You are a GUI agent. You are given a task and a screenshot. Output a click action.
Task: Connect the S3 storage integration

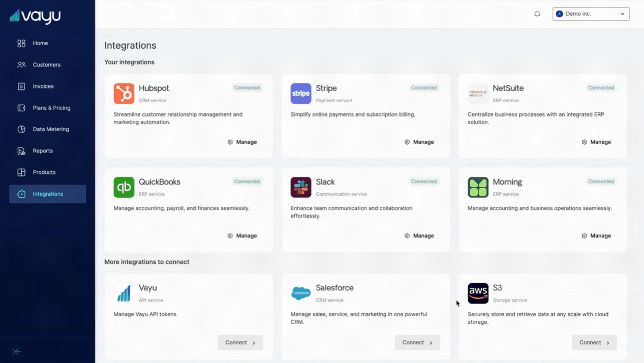pos(594,343)
